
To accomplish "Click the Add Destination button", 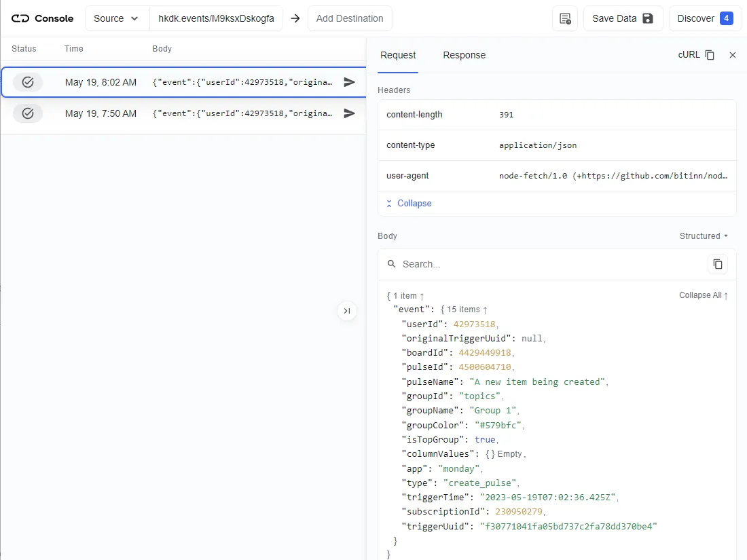I will pos(350,18).
